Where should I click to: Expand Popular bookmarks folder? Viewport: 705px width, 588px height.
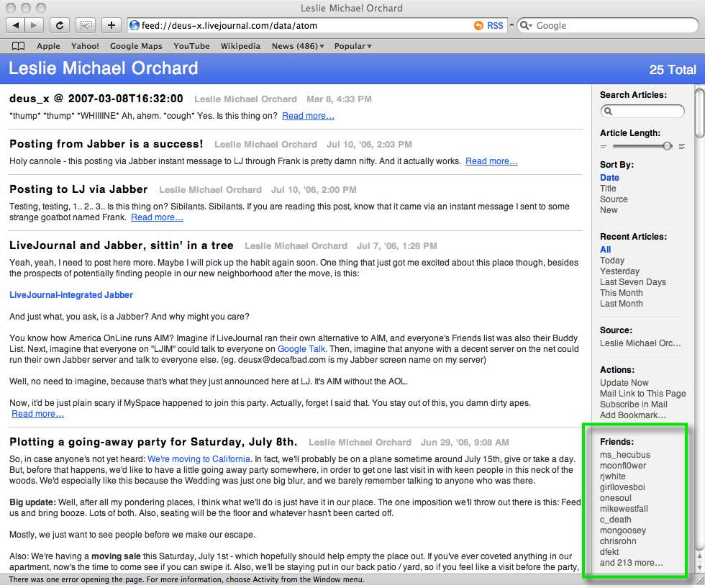[x=352, y=46]
